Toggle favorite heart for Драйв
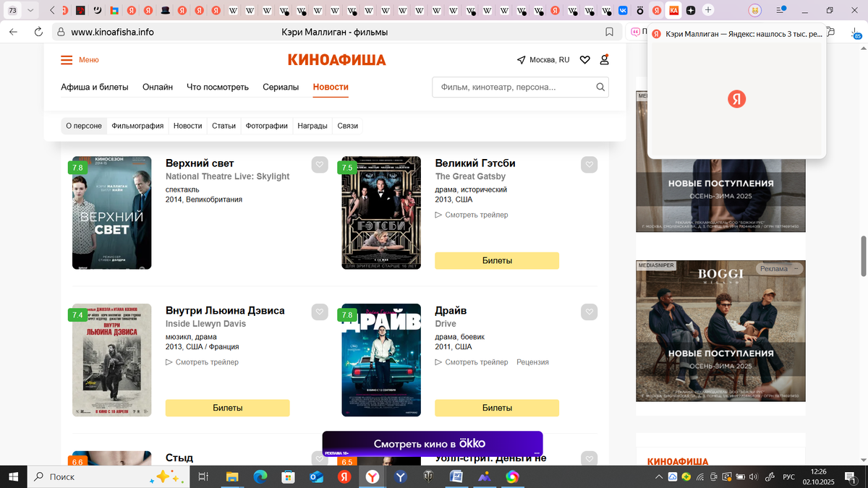 click(590, 312)
